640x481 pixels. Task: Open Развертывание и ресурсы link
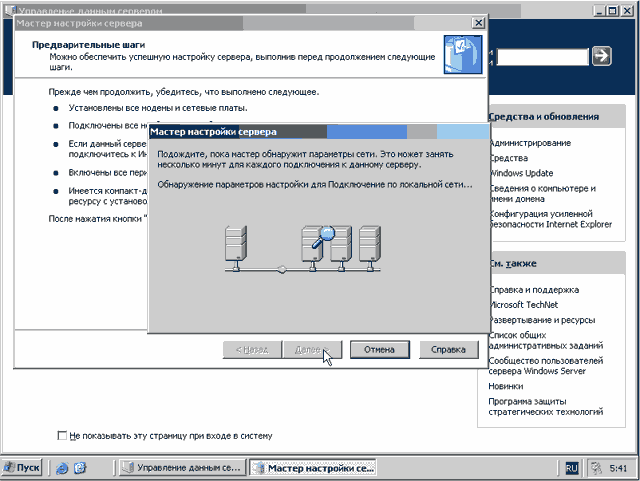[542, 320]
